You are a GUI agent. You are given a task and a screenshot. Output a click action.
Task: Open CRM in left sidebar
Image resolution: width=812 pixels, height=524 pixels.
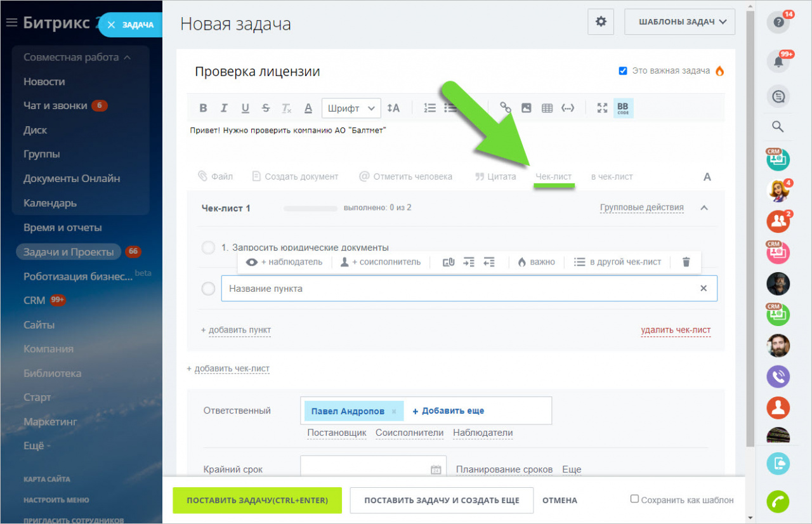34,300
